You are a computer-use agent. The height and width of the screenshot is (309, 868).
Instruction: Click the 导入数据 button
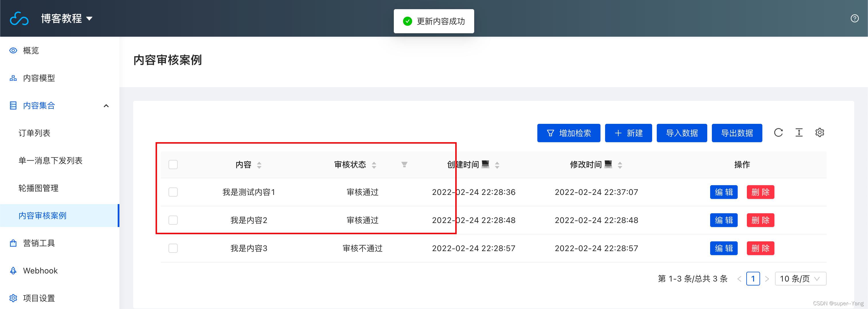click(x=682, y=133)
